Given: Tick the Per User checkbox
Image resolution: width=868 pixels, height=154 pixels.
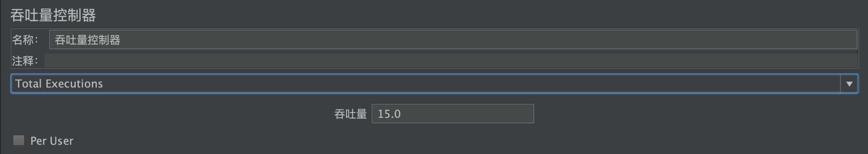Looking at the screenshot, I should pos(19,140).
